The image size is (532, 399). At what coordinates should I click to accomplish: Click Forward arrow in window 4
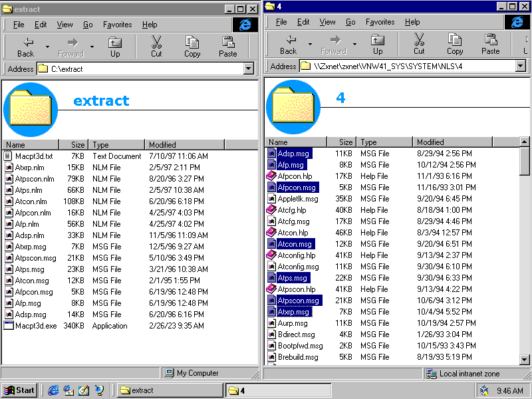point(335,40)
